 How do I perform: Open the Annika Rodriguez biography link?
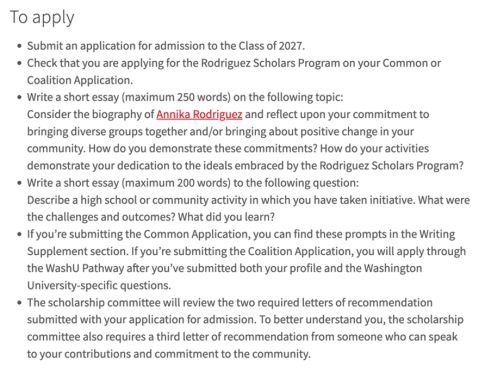coord(199,114)
